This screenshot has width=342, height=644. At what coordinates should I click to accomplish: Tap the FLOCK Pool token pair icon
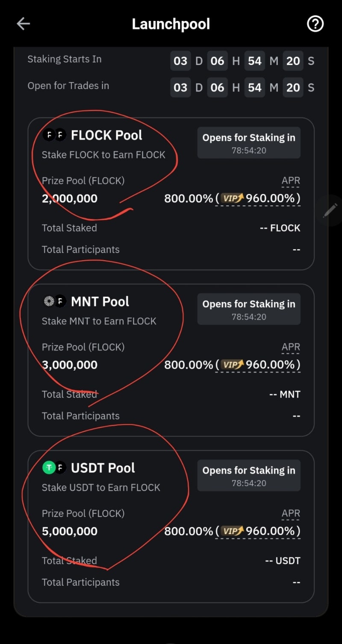(x=54, y=135)
